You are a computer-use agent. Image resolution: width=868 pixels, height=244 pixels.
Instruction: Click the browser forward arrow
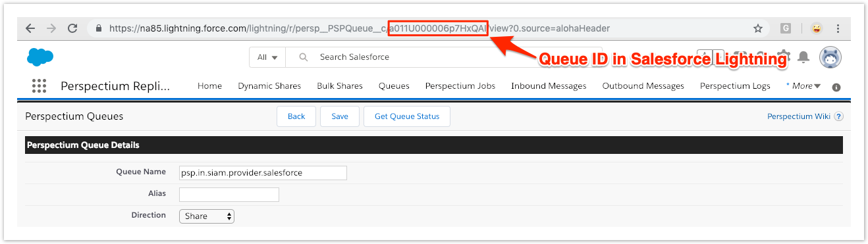[x=51, y=28]
